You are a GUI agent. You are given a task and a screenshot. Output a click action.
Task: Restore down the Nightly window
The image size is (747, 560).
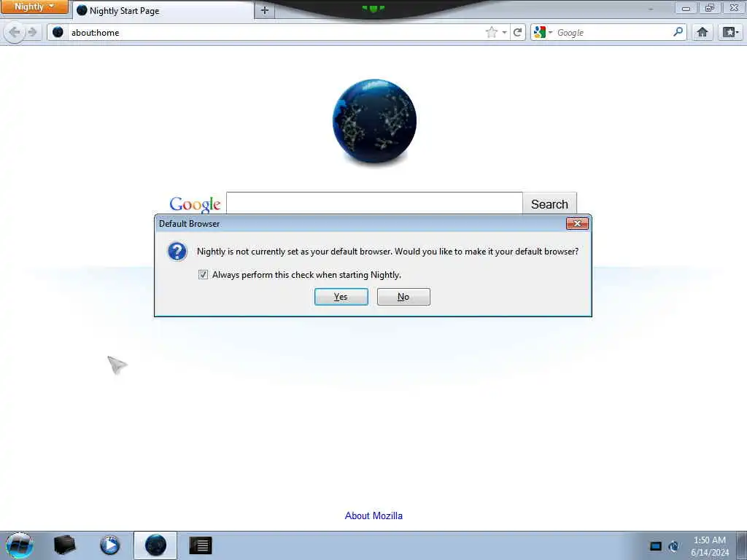point(710,8)
